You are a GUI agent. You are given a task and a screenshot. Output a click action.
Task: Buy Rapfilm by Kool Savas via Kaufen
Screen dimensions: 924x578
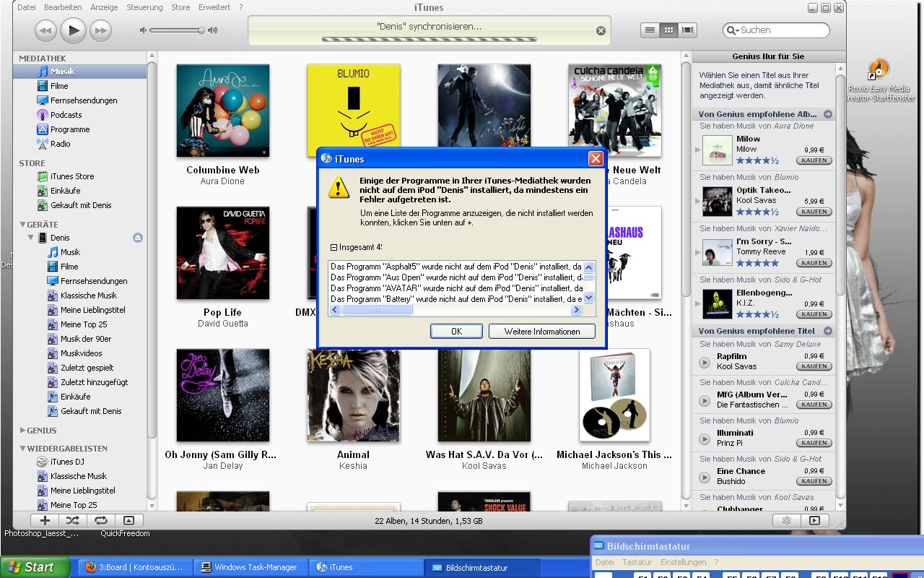pyautogui.click(x=814, y=366)
